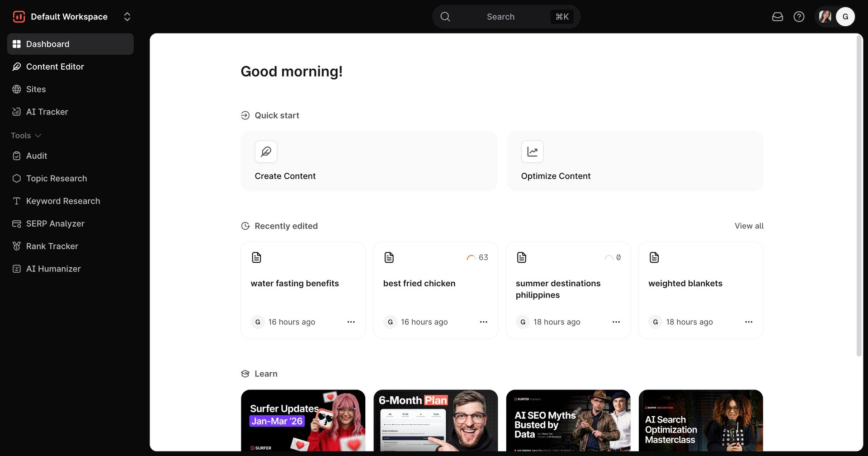868x456 pixels.
Task: Click the Create Content feather icon
Action: point(266,152)
